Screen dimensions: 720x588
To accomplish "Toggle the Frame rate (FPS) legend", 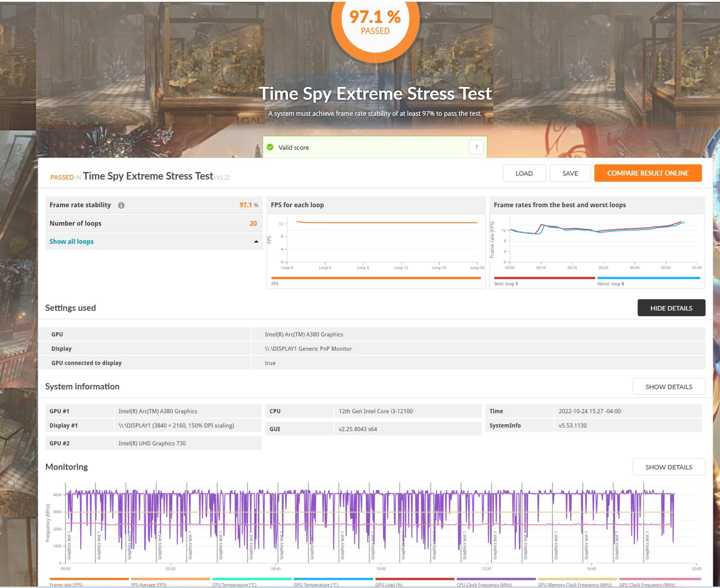I will [66, 584].
